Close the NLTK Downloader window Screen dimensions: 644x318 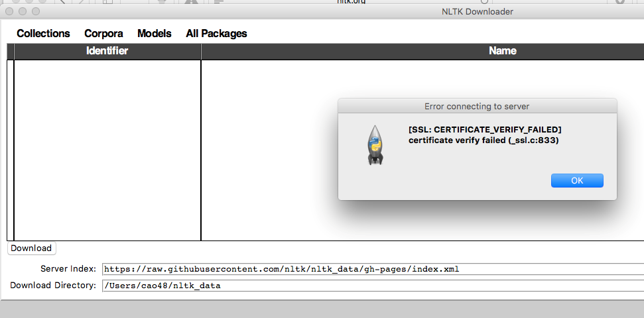click(10, 12)
